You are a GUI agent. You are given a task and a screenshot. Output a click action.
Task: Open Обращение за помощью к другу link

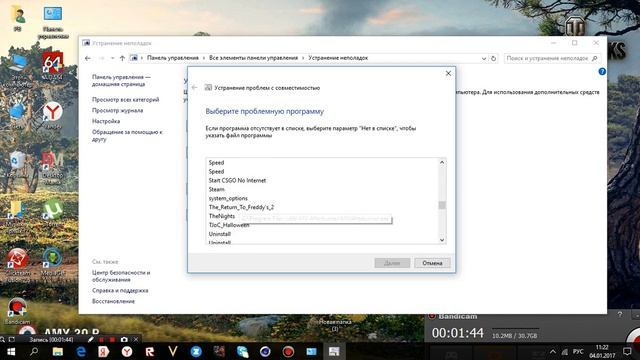pyautogui.click(x=127, y=136)
